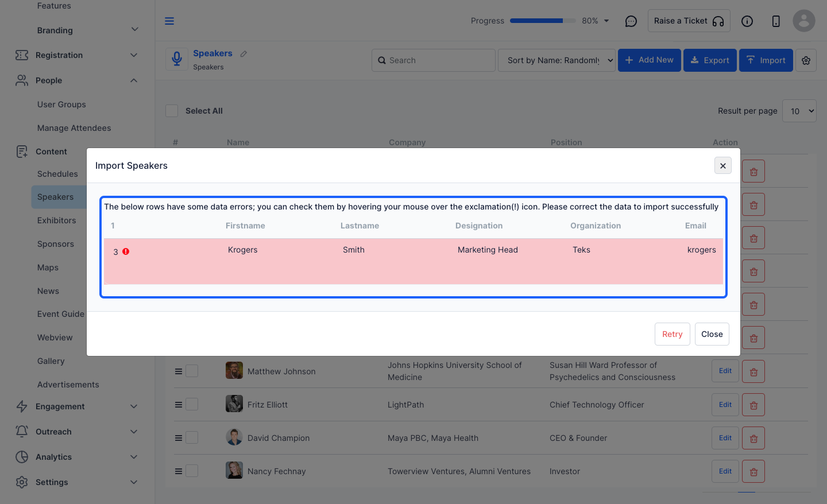Edit Matthew Johnson speaker entry
This screenshot has height=504, width=827.
tap(725, 371)
